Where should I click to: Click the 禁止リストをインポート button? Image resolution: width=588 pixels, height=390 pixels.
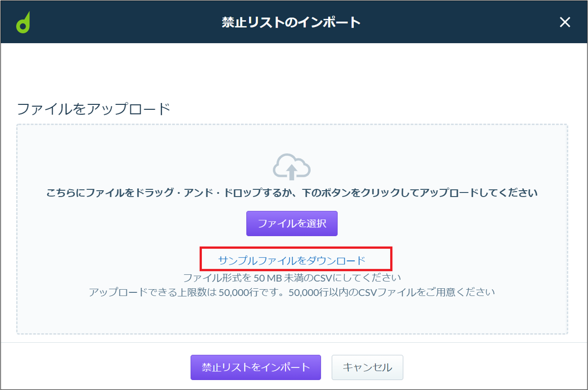coord(256,367)
